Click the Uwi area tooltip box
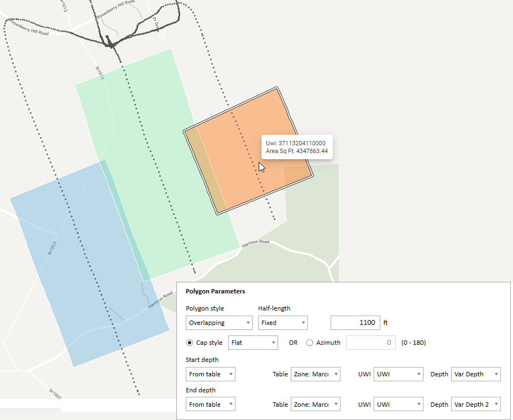513x420 pixels. [296, 147]
